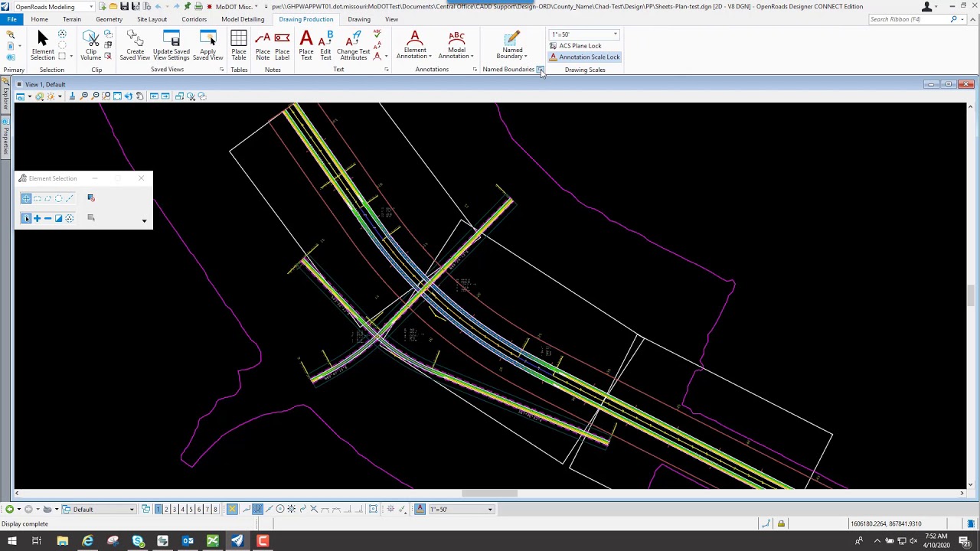Screen dimensions: 980x551
Task: Click the Apply Saved View icon
Action: 207,44
